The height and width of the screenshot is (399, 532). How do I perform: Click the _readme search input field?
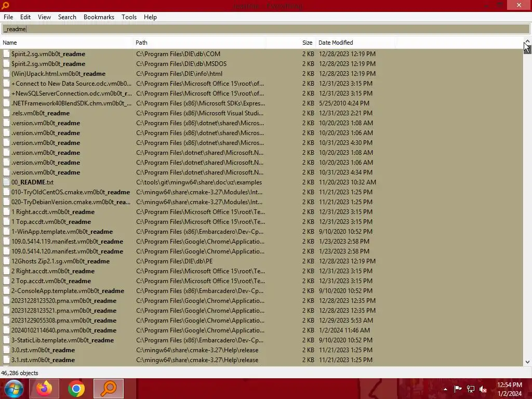[265, 29]
